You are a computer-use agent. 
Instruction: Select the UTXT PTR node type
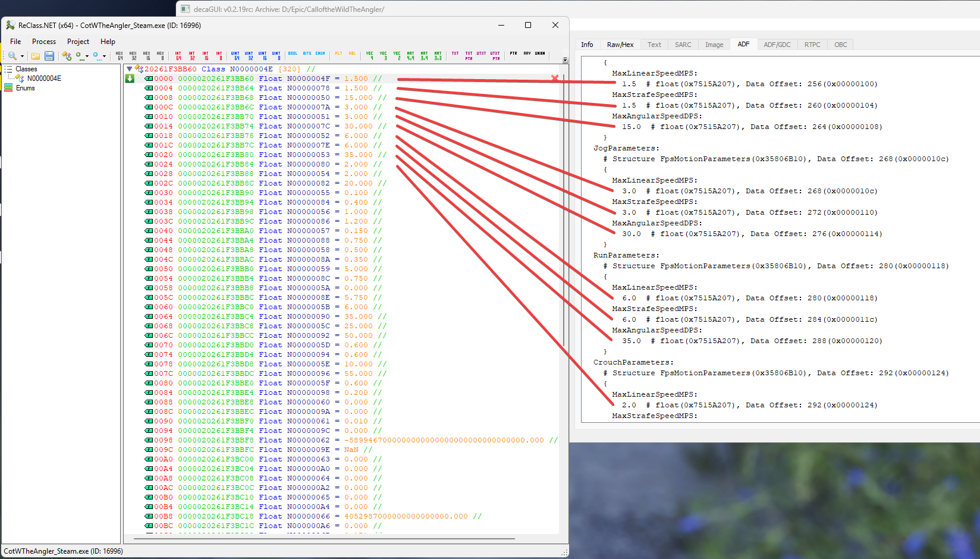point(495,55)
